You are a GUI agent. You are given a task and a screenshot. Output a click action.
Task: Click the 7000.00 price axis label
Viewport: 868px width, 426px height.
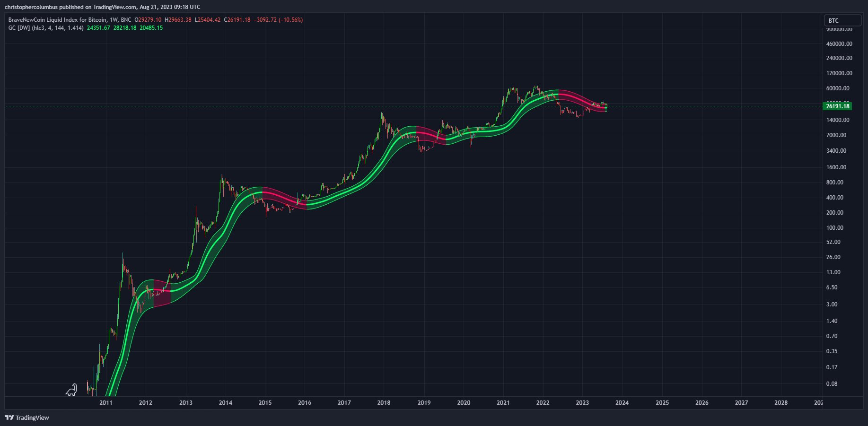[836, 135]
